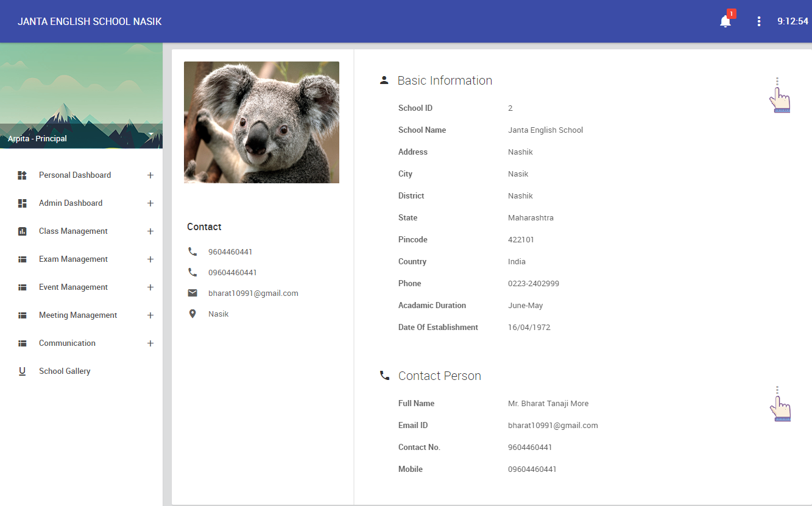Click the Meeting Management list icon
The height and width of the screenshot is (506, 812).
pyautogui.click(x=23, y=315)
